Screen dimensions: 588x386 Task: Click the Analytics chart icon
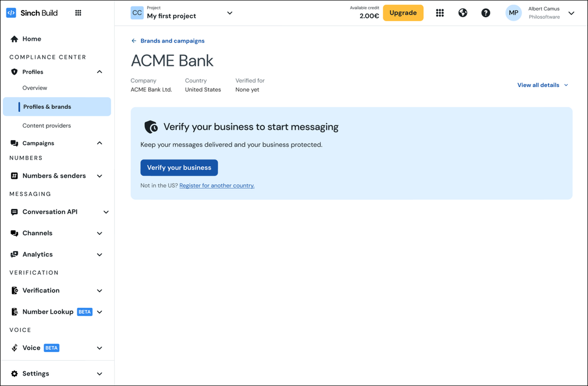point(14,254)
